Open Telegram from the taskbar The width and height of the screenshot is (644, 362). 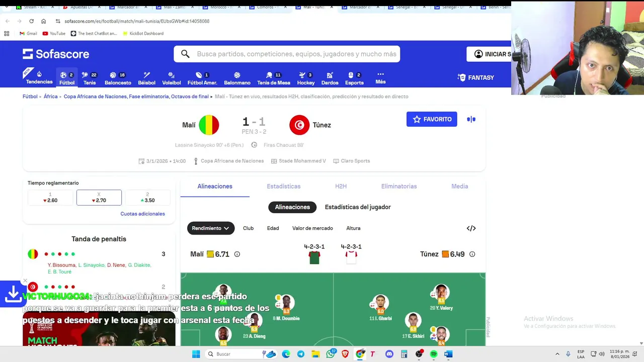(x=300, y=354)
